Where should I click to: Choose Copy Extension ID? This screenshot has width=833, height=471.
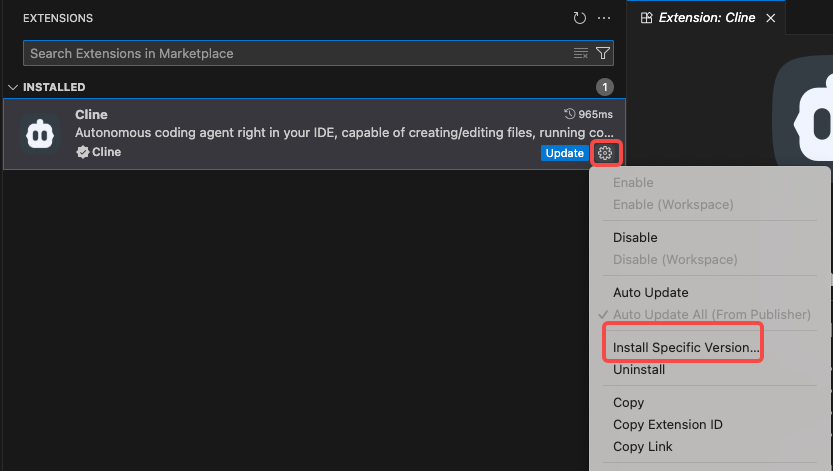pos(667,424)
